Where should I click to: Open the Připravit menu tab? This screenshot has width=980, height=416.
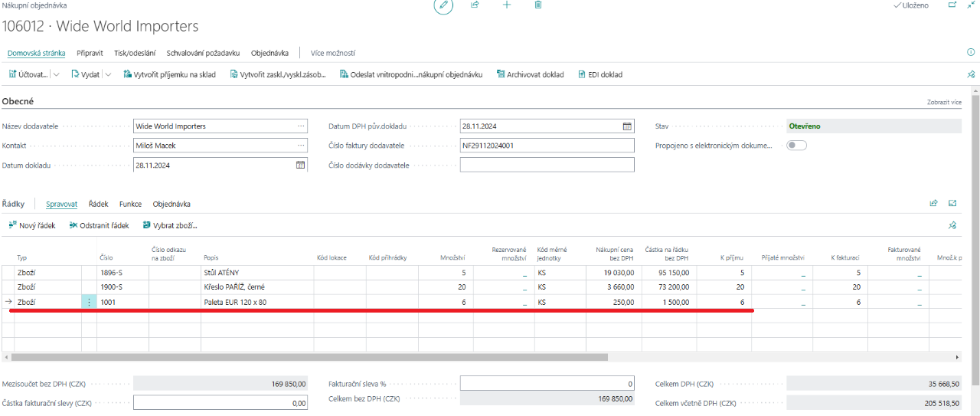[90, 54]
